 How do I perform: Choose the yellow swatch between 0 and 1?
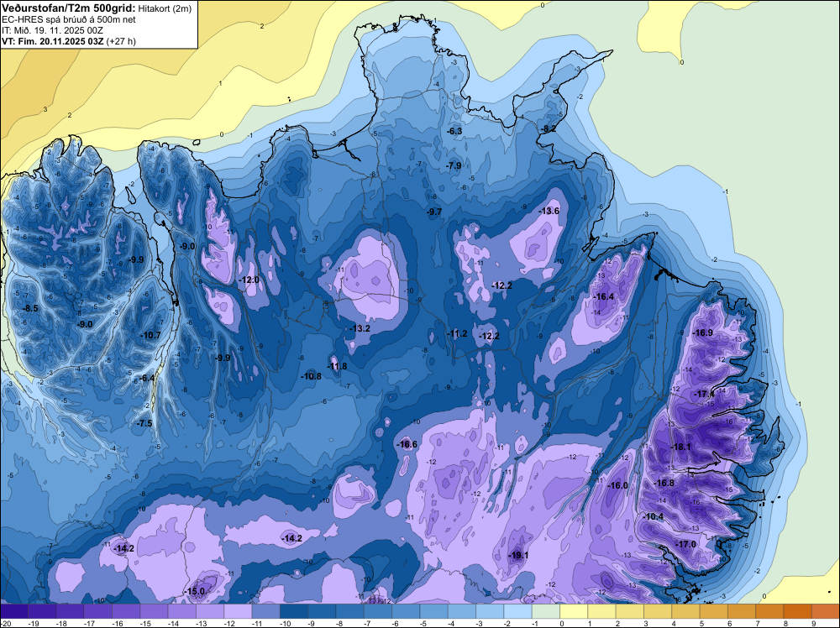click(575, 611)
